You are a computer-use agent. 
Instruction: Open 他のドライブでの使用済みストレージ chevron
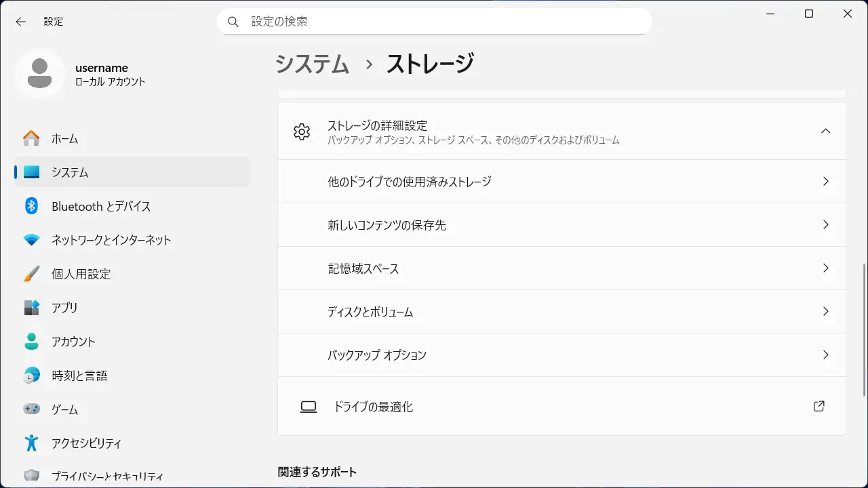coord(825,182)
